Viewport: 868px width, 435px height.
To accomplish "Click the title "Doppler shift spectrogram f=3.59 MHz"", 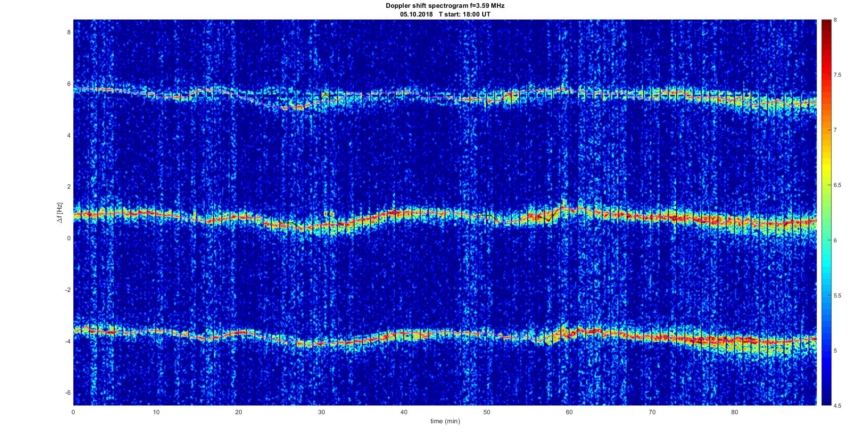I will coord(445,6).
